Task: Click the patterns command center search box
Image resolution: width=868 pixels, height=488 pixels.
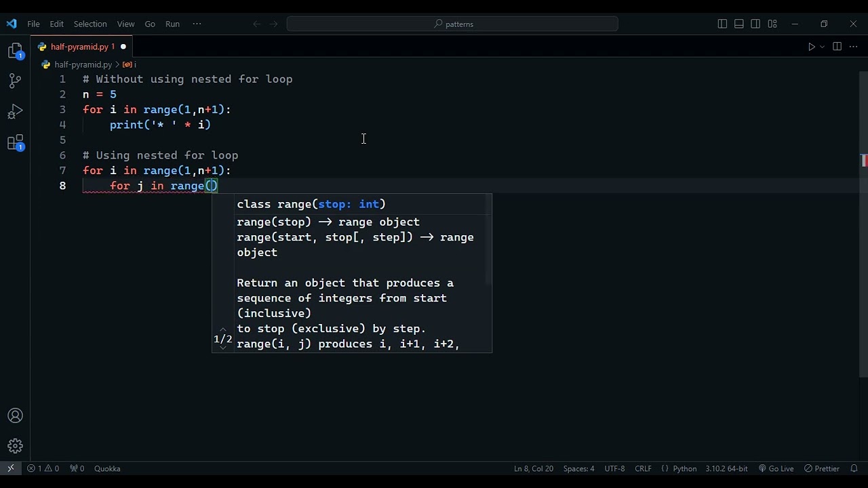Action: tap(452, 24)
